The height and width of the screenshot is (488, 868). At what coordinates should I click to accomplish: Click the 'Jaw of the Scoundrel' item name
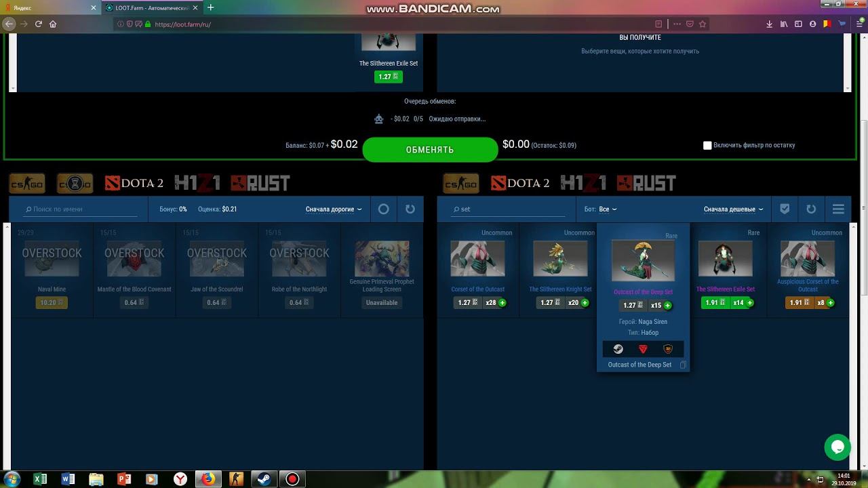pos(217,289)
